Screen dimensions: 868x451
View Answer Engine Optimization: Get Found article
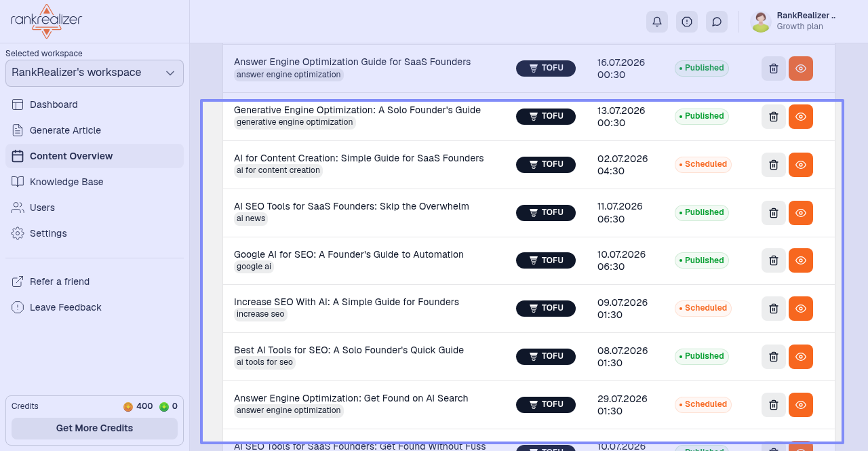801,405
